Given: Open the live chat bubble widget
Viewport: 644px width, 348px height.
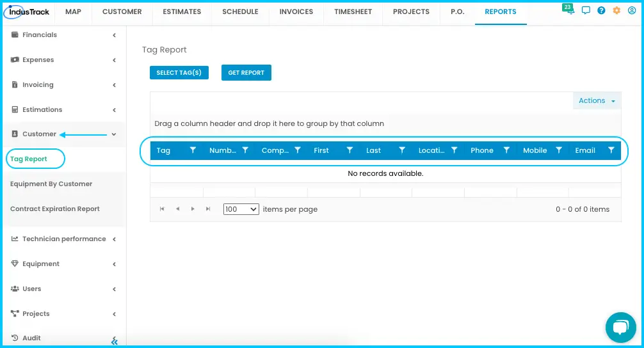Looking at the screenshot, I should point(620,327).
